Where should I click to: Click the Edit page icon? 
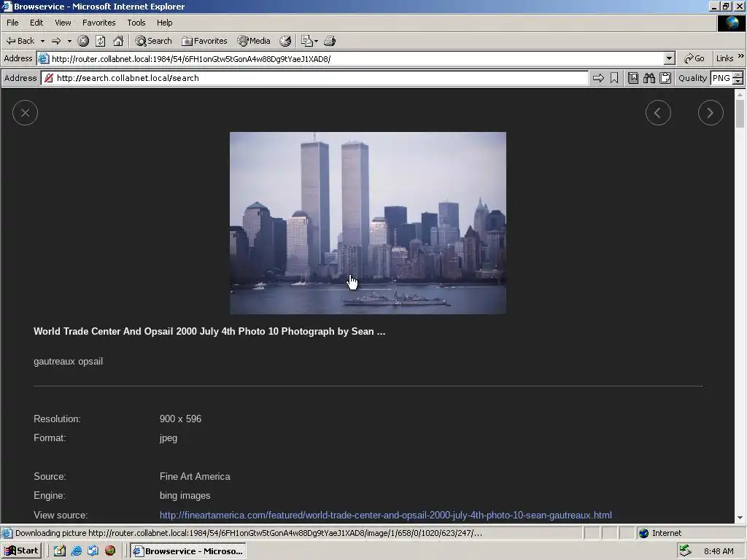click(307, 41)
